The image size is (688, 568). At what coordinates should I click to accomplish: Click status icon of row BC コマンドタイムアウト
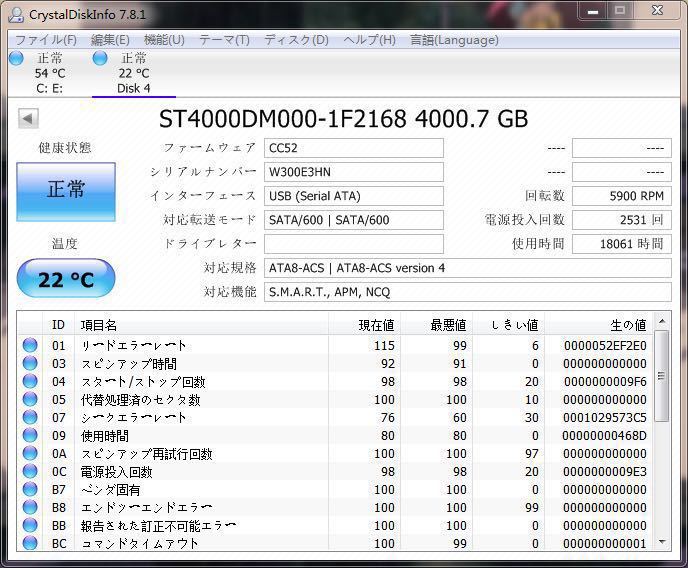coord(30,543)
